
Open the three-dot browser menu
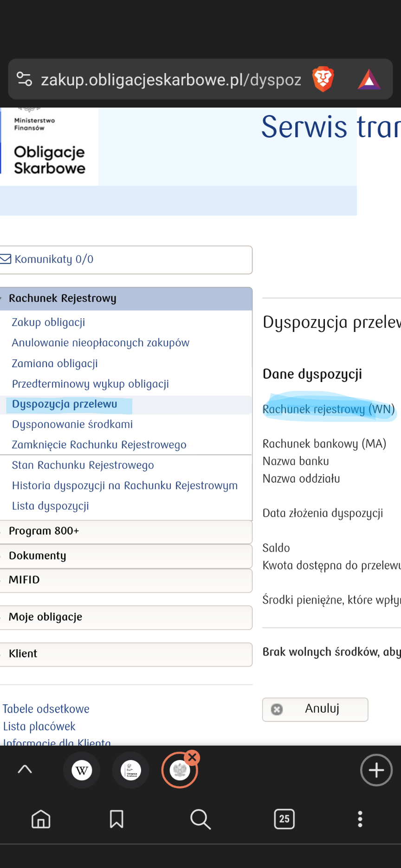[360, 819]
